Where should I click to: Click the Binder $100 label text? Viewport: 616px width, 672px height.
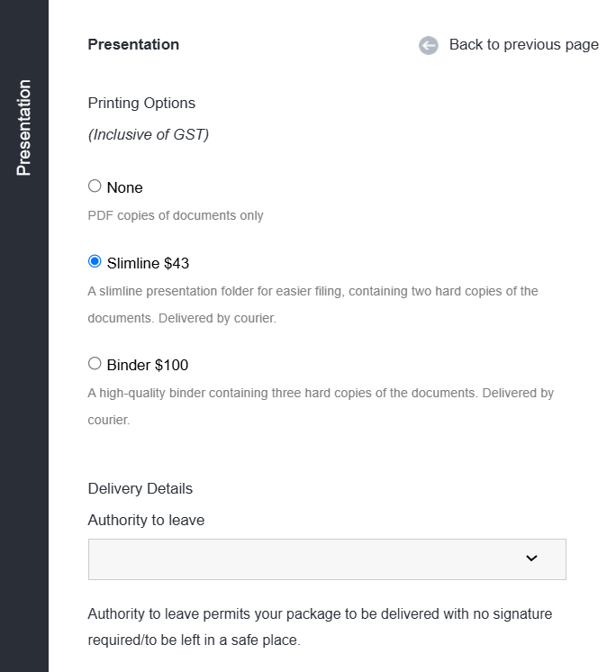148,365
